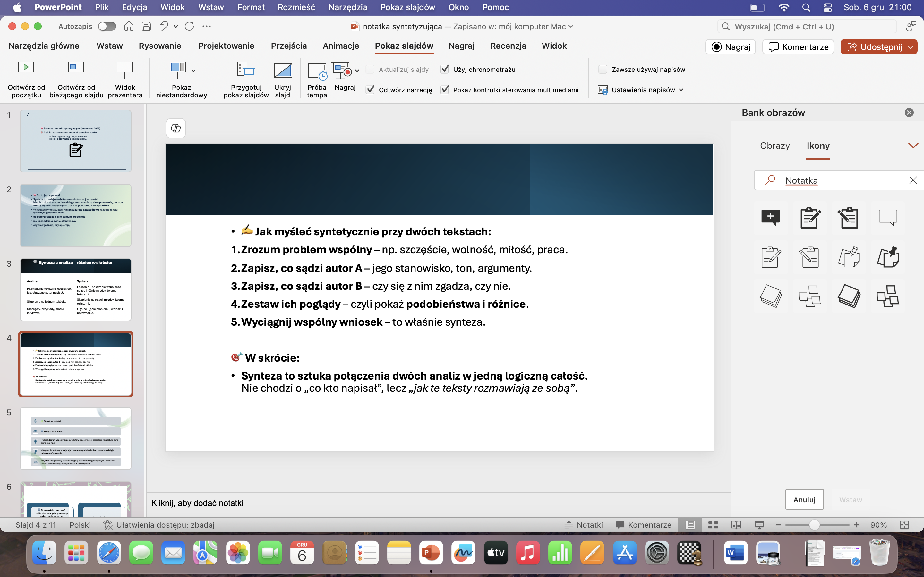The height and width of the screenshot is (577, 924).
Task: Switch to Obrazy tab in Bank obrazów
Action: pyautogui.click(x=775, y=146)
